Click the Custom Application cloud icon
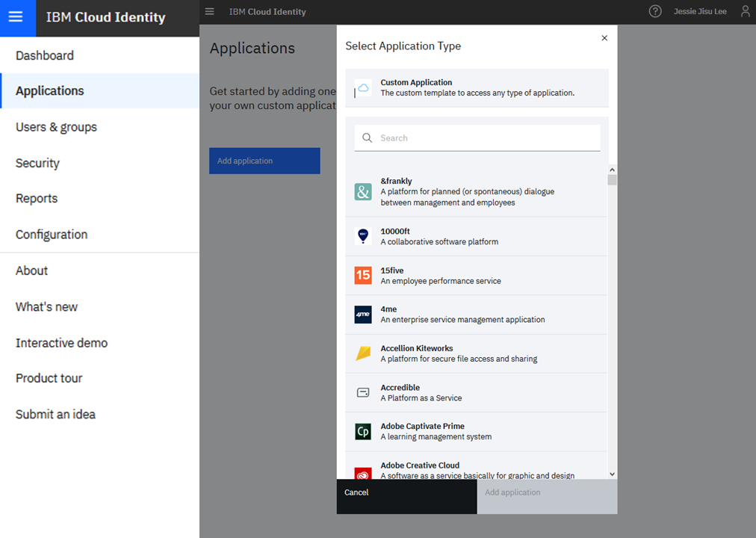This screenshot has width=756, height=538. coord(363,87)
